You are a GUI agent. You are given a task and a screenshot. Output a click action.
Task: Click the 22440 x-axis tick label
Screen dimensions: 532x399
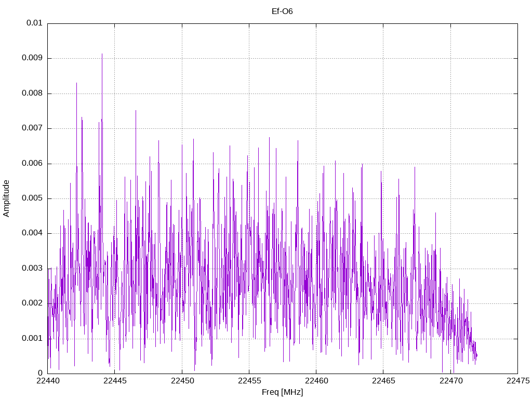[x=48, y=381]
